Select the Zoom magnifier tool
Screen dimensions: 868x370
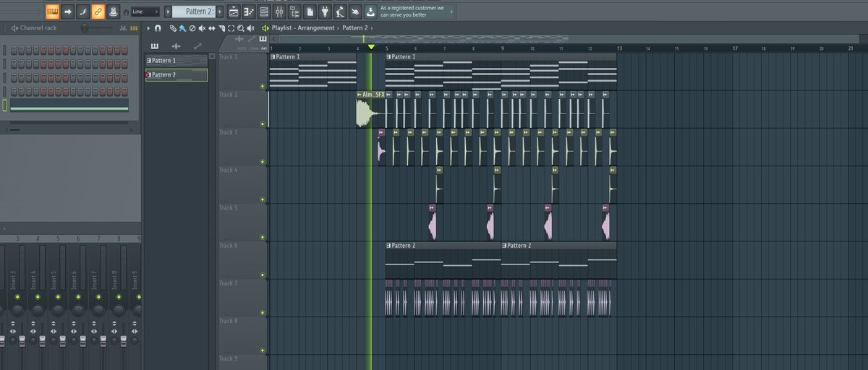point(240,28)
